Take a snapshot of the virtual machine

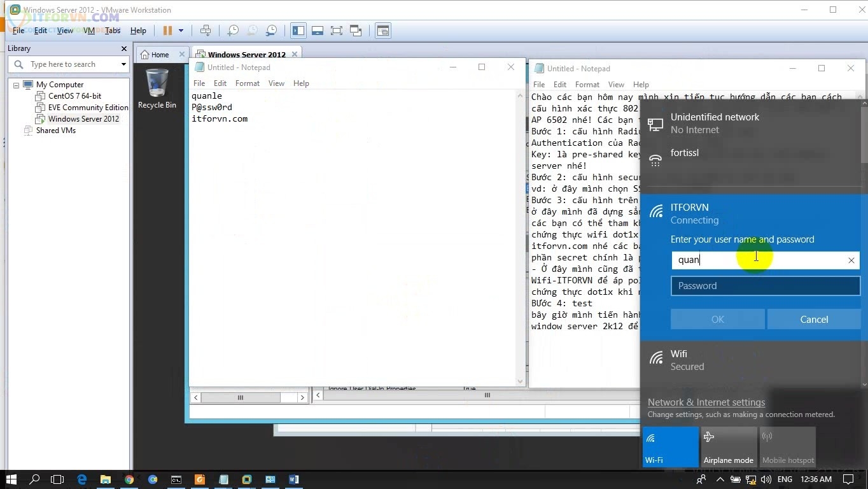(x=233, y=31)
